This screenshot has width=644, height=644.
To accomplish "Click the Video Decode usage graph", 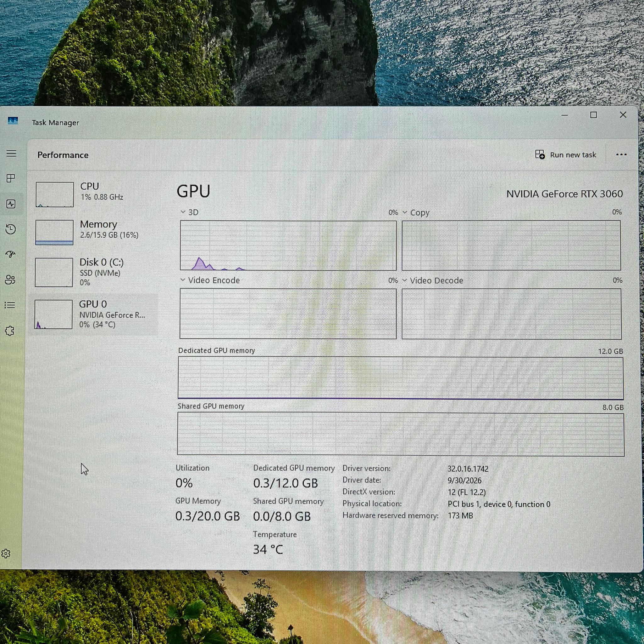I will pos(512,314).
